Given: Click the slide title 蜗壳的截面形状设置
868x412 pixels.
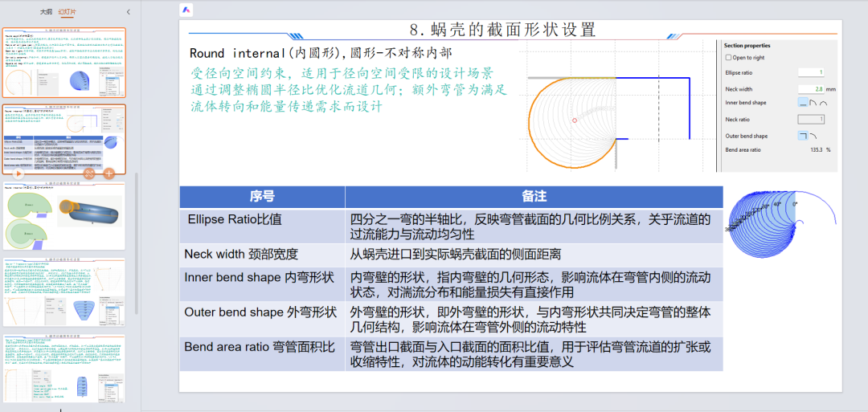Looking at the screenshot, I should pos(502,30).
